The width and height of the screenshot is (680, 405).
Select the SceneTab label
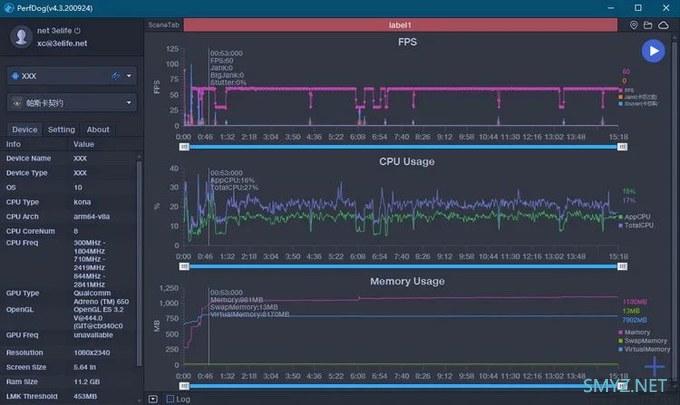(163, 25)
